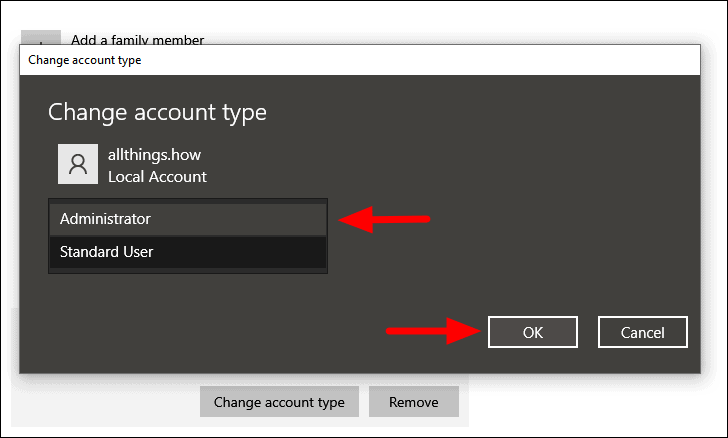Image resolution: width=728 pixels, height=438 pixels.
Task: Click the Change account type button behind the dialog
Action: point(280,402)
